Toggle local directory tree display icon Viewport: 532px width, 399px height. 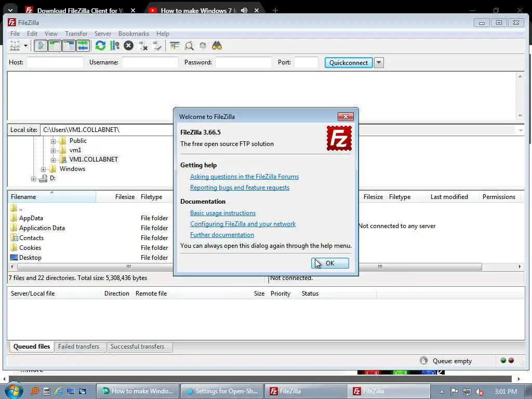(x=55, y=46)
